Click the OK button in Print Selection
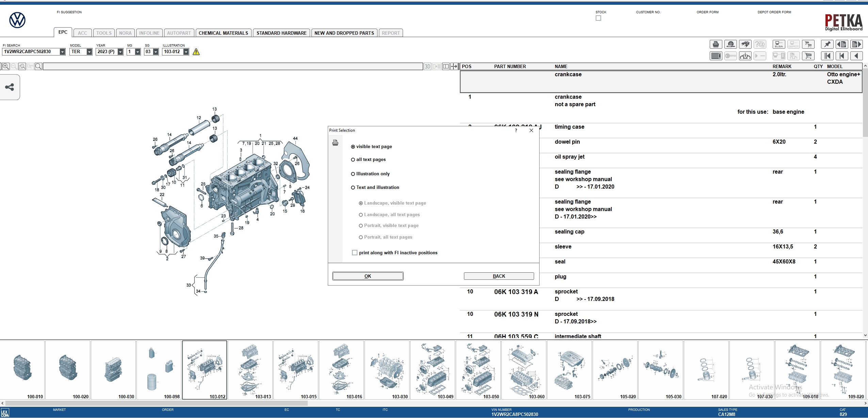The width and height of the screenshot is (868, 418). click(x=368, y=276)
